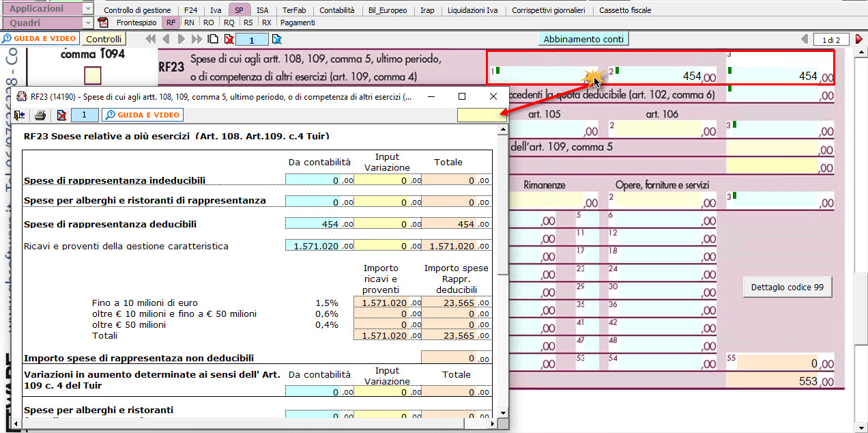This screenshot has height=433, width=868.
Task: Expand the Quadri dropdown
Action: 87,23
